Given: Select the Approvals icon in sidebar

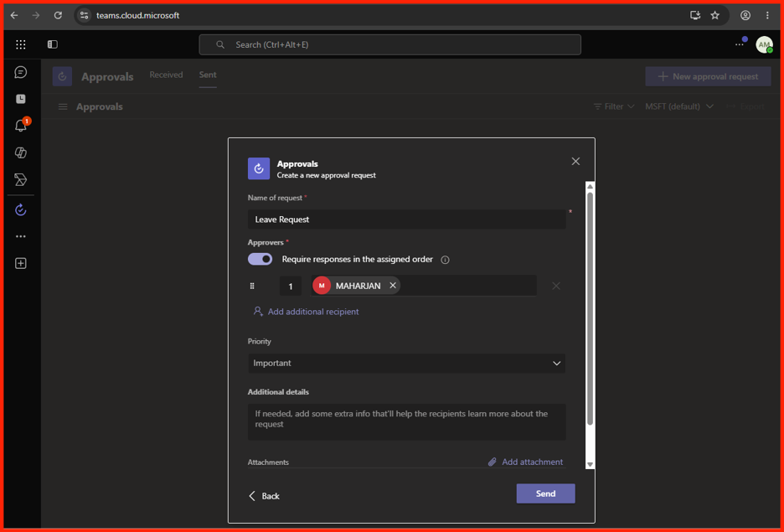Looking at the screenshot, I should [x=20, y=210].
